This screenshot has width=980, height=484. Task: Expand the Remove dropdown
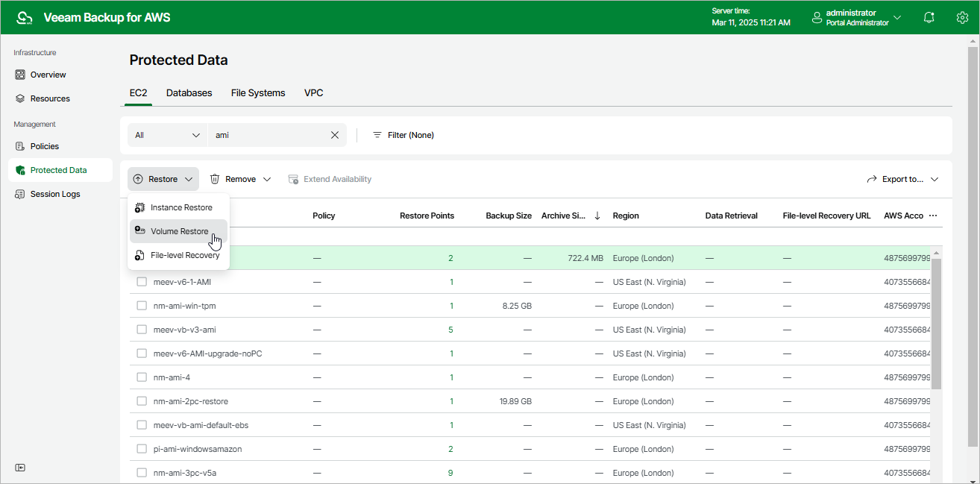pos(240,179)
